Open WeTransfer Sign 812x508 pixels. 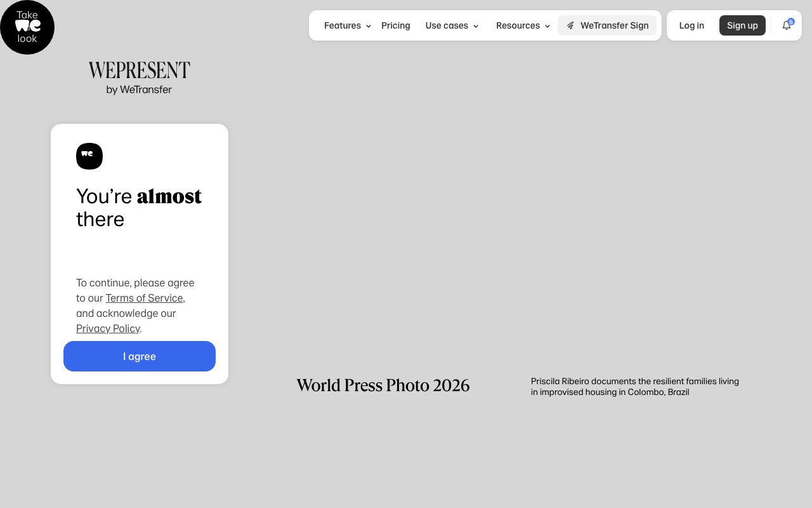[x=607, y=25]
